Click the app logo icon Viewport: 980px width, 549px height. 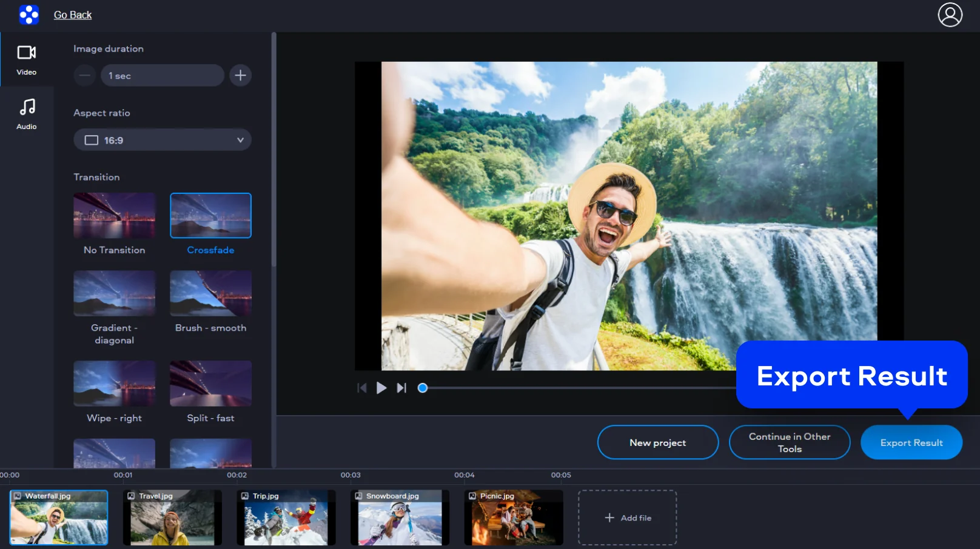pyautogui.click(x=29, y=15)
